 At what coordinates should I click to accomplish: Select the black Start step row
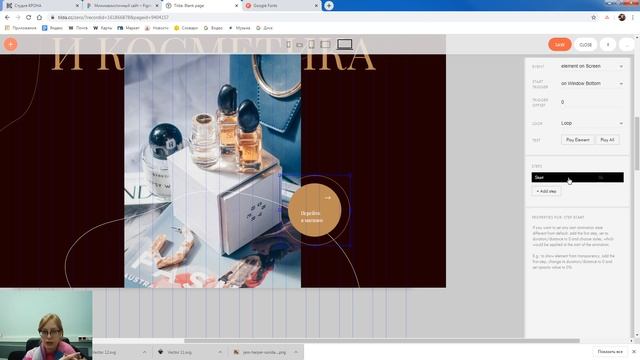click(577, 177)
